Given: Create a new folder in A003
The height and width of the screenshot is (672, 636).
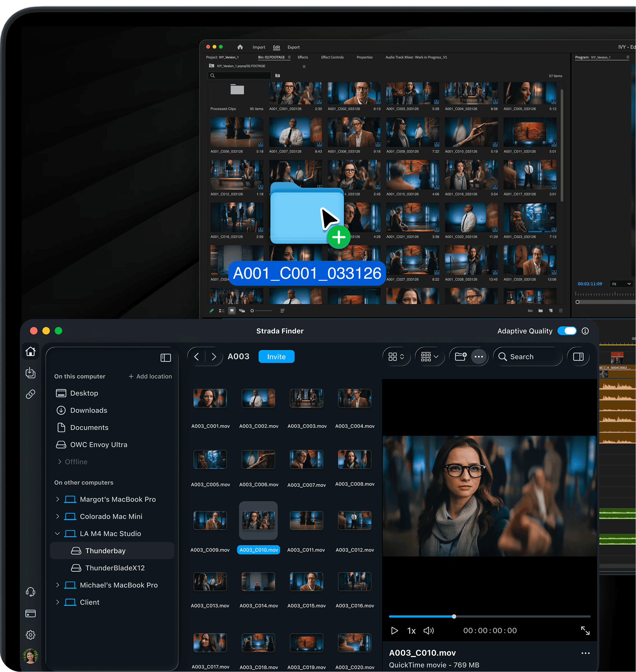Looking at the screenshot, I should tap(461, 357).
